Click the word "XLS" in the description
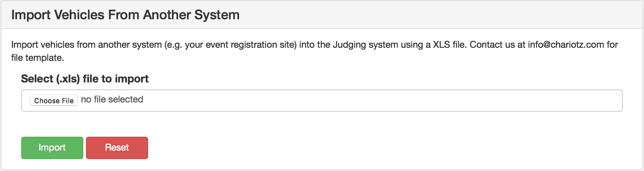Viewport: 644px width, 171px height. [x=441, y=45]
